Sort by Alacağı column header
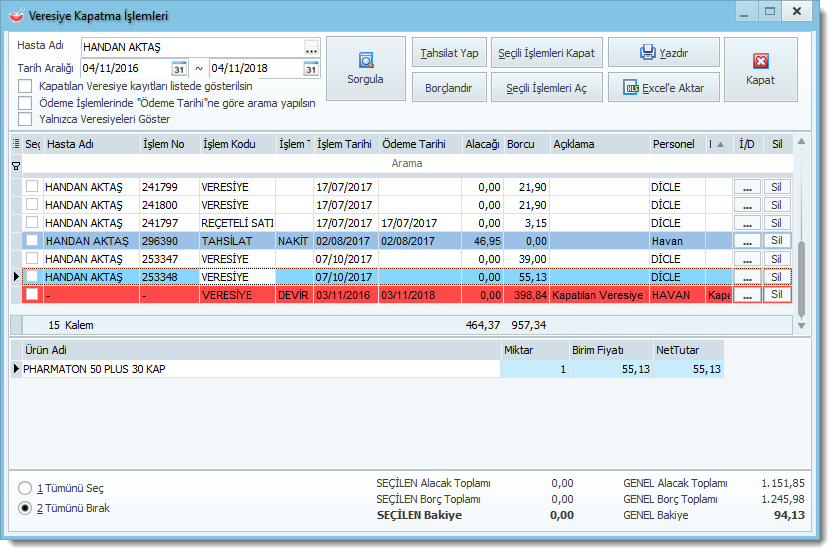This screenshot has width=835, height=555. [482, 144]
